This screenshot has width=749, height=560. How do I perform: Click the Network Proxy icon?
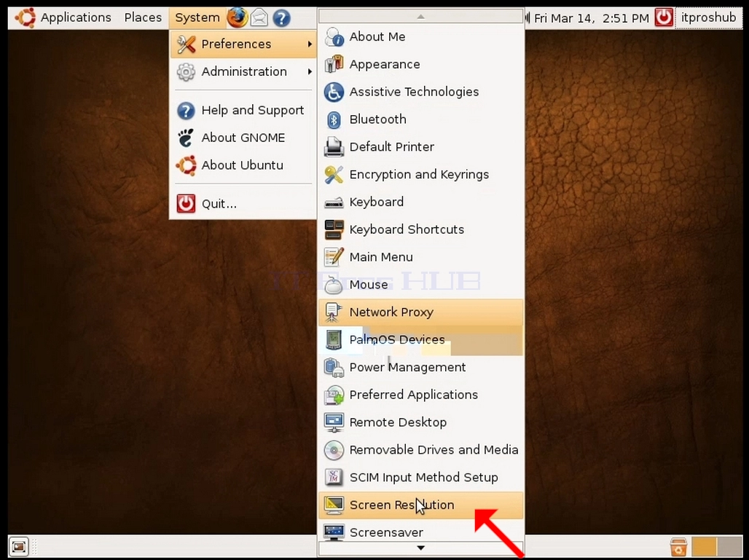333,312
